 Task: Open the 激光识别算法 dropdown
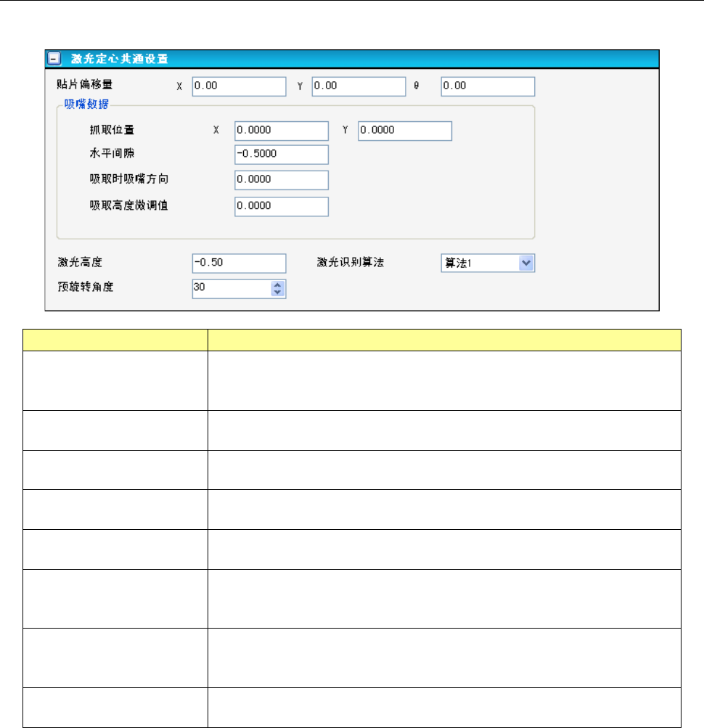(x=526, y=263)
